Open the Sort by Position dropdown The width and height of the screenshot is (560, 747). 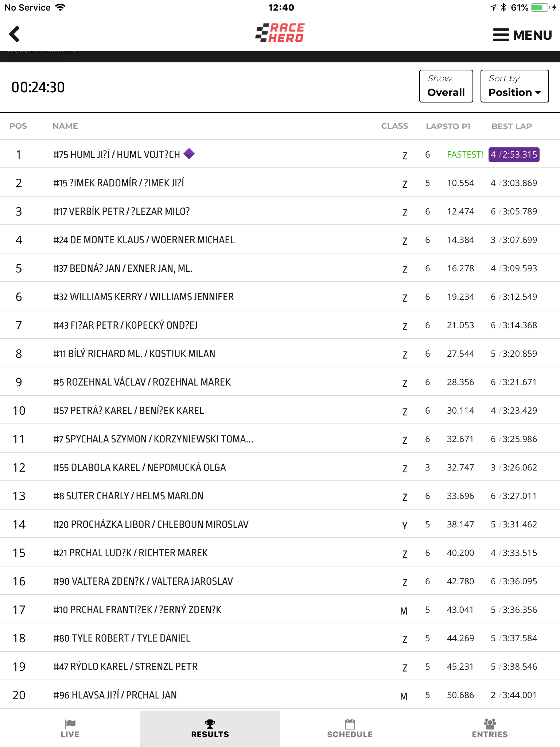[x=514, y=86]
